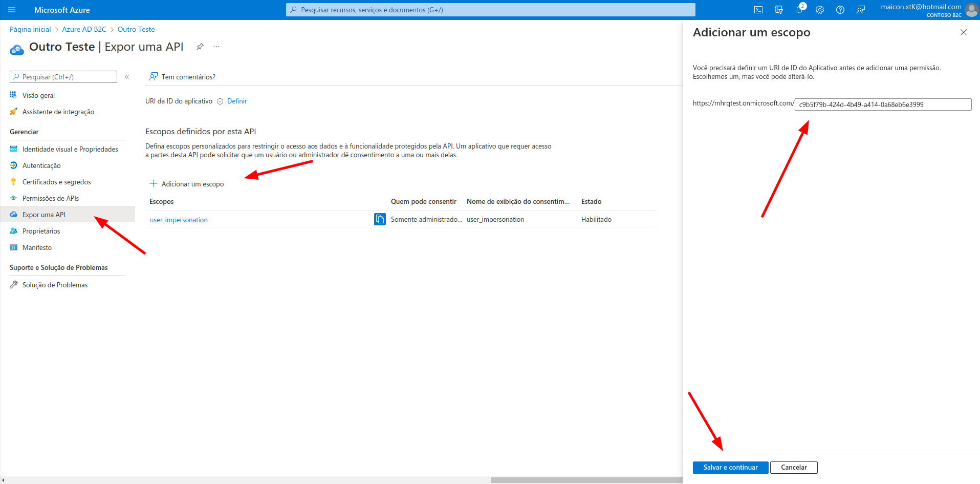Select Expor uma API menu item
This screenshot has width=980, height=484.
pos(67,215)
